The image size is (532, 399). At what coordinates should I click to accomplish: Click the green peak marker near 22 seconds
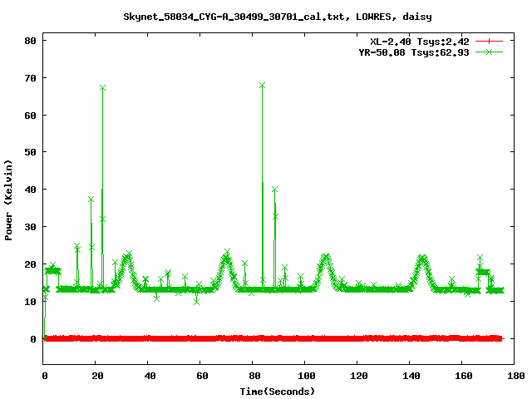point(102,87)
